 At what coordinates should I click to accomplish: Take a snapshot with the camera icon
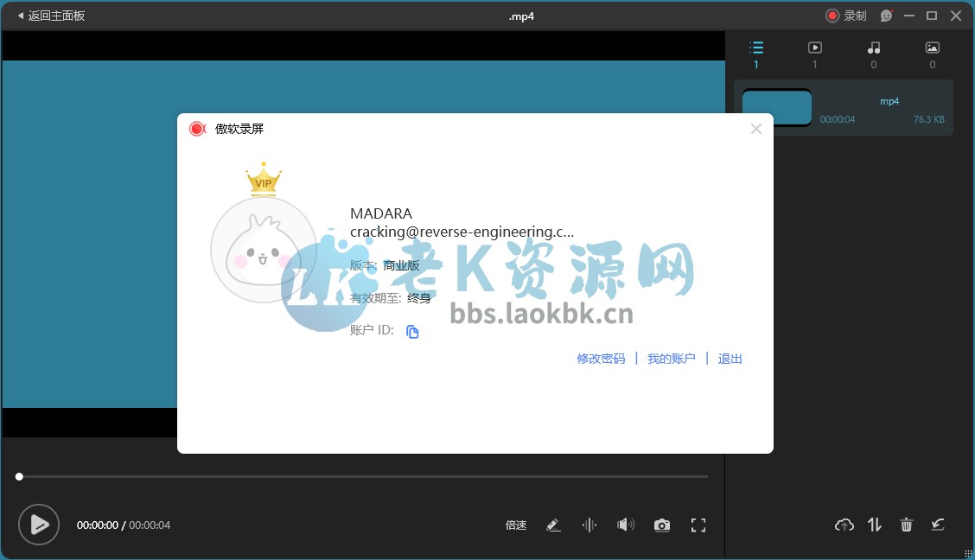pos(662,525)
